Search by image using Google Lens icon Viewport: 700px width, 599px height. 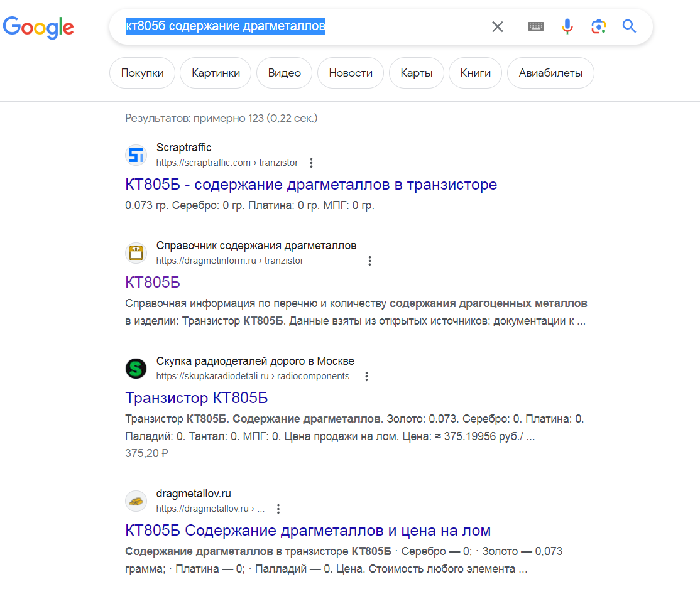pos(598,26)
